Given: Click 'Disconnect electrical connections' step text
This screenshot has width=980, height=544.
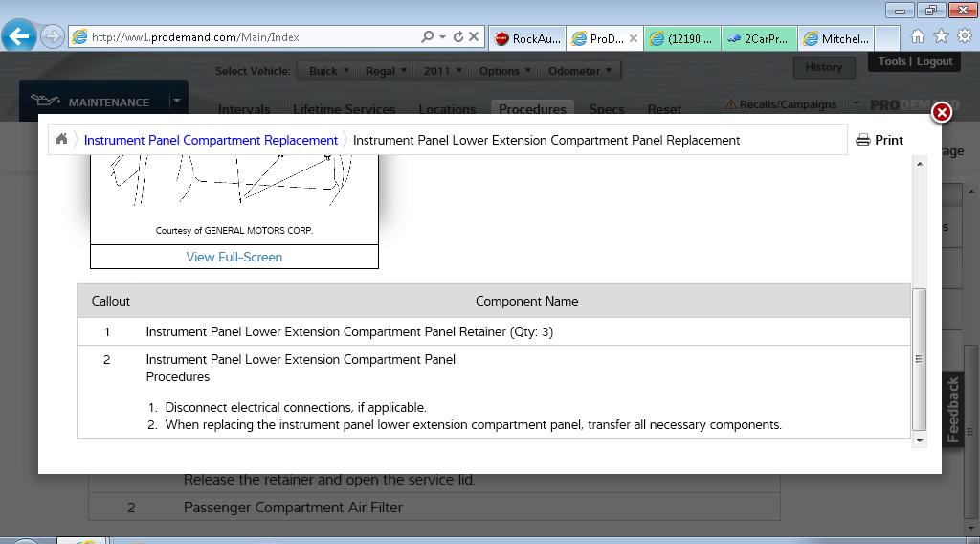Looking at the screenshot, I should coord(296,408).
